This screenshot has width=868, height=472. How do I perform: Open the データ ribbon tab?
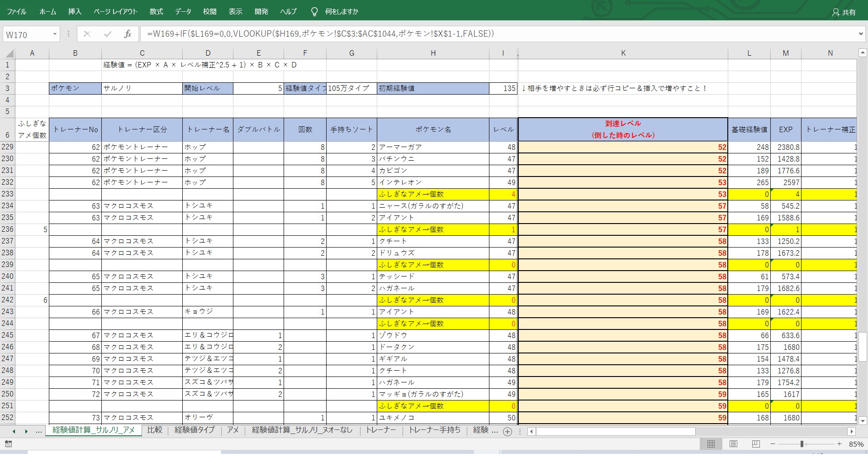point(183,12)
